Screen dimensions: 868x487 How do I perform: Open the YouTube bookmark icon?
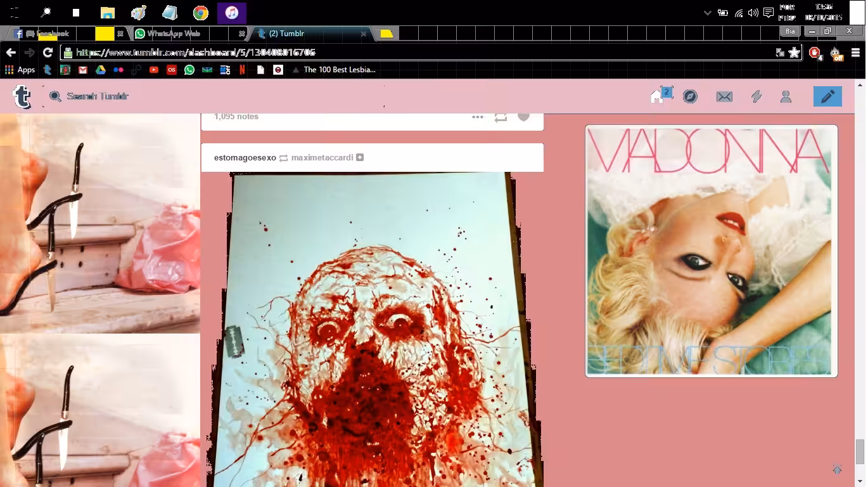tap(154, 70)
